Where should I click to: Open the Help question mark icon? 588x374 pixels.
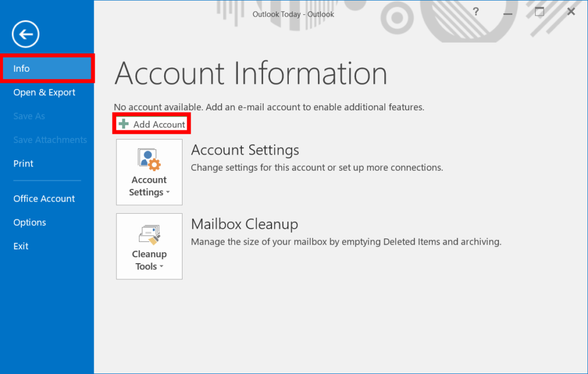click(x=476, y=11)
